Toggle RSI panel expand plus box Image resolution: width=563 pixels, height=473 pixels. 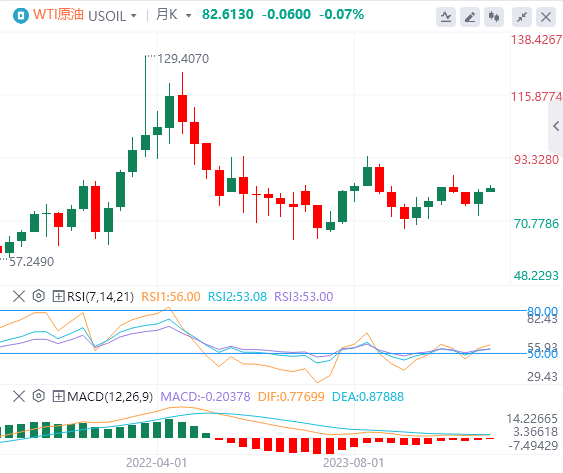[x=58, y=297]
